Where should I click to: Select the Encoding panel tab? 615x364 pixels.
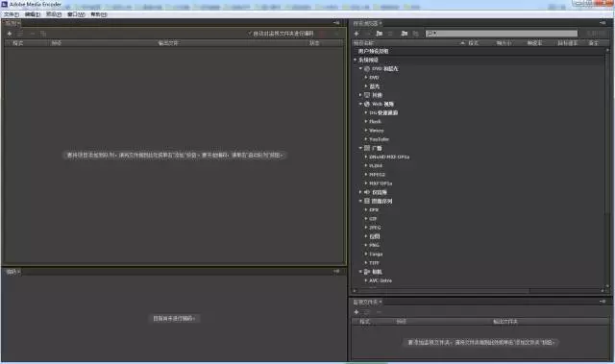[12, 272]
